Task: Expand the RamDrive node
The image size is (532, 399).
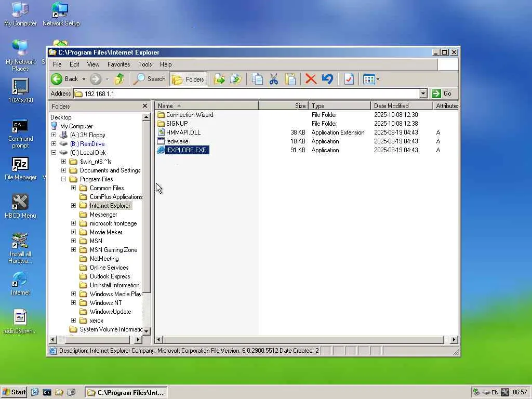Action: coord(54,143)
